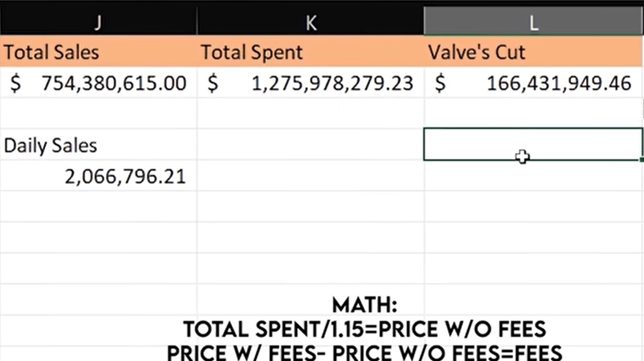Click the empty cell directly below the active cell

point(533,176)
